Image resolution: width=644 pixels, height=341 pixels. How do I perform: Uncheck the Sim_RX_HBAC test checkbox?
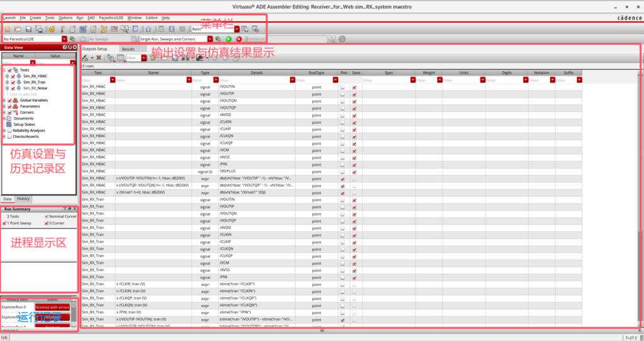[13, 76]
